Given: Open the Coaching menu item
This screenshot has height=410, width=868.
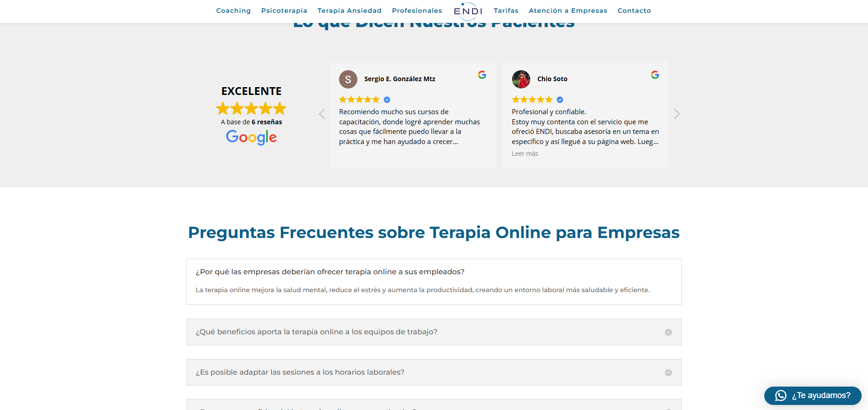Looking at the screenshot, I should (233, 11).
